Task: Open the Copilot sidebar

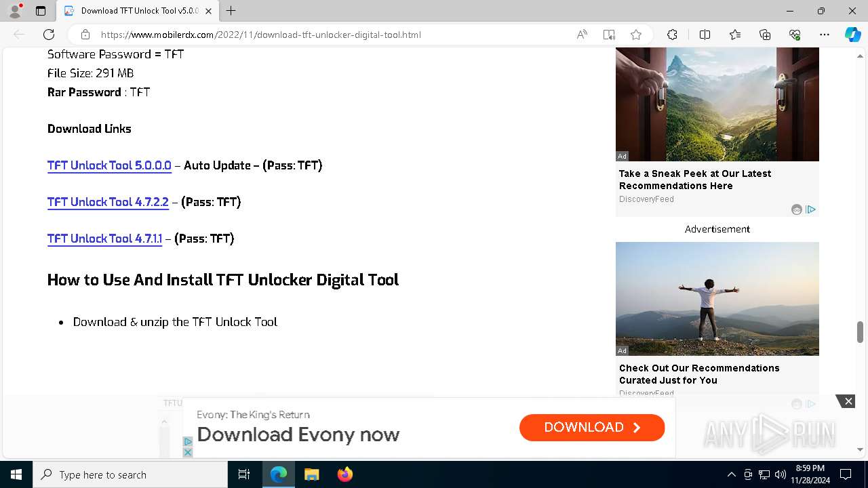Action: point(852,35)
